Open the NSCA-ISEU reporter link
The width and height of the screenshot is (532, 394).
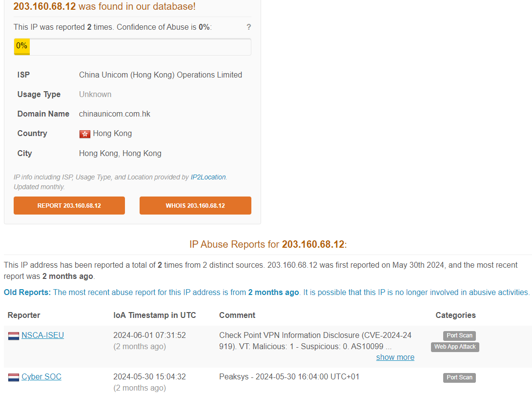point(43,335)
